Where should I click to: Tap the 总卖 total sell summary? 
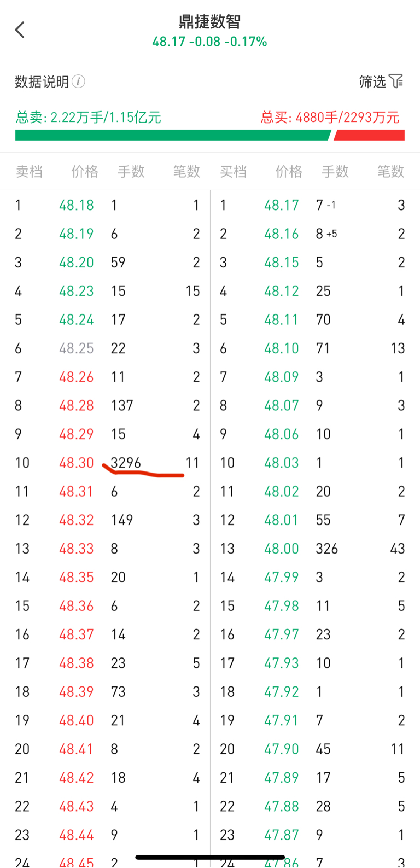click(89, 118)
